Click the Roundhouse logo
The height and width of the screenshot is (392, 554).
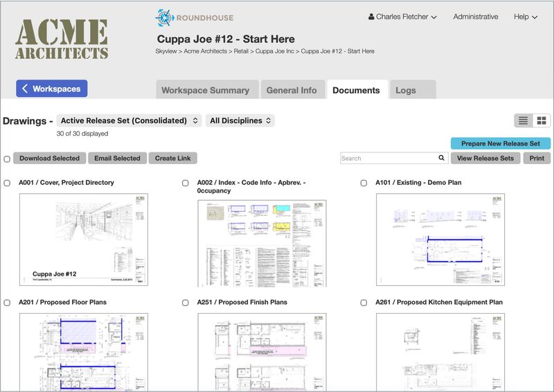[x=195, y=18]
